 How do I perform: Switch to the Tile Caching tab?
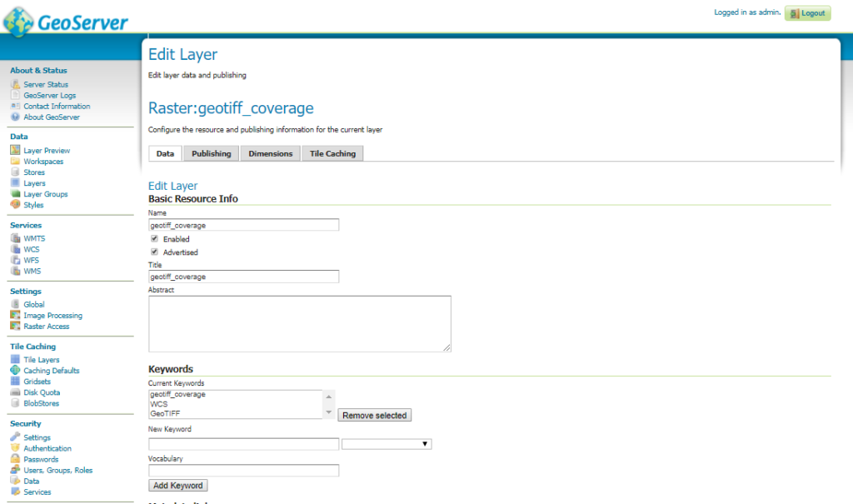coord(332,153)
